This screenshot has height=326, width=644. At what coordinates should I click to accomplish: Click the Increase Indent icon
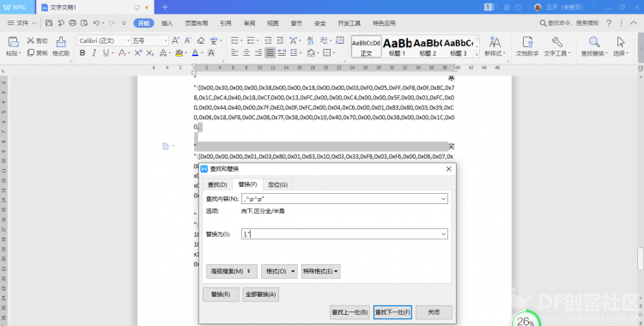click(280, 40)
